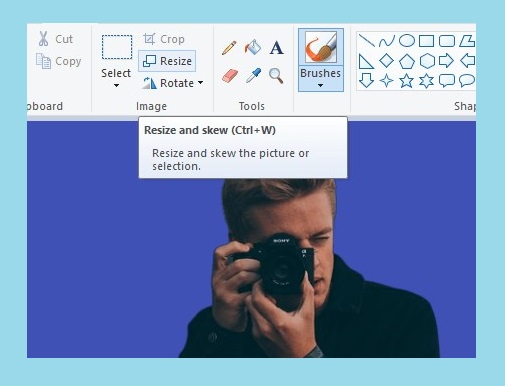Select the diamond shape
The image size is (505, 386).
[x=387, y=61]
